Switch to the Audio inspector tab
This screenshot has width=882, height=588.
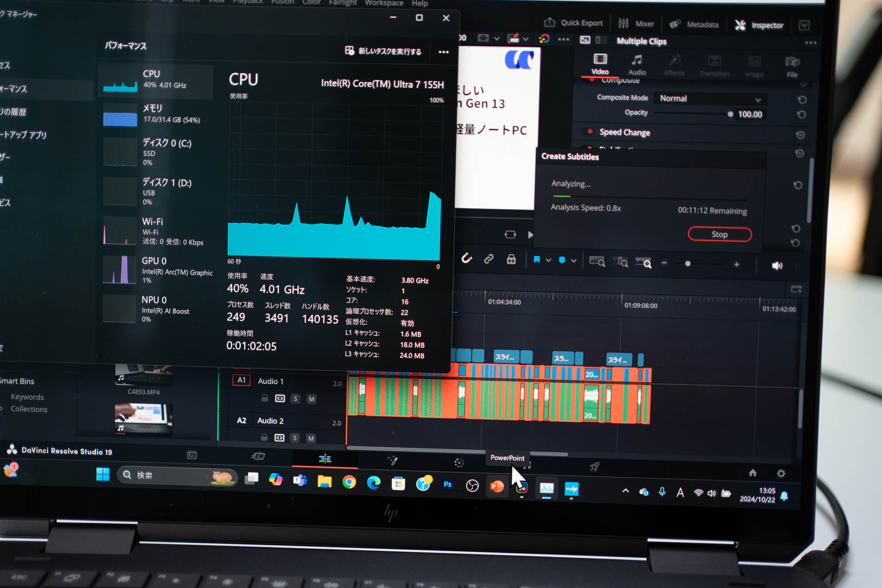pyautogui.click(x=637, y=64)
